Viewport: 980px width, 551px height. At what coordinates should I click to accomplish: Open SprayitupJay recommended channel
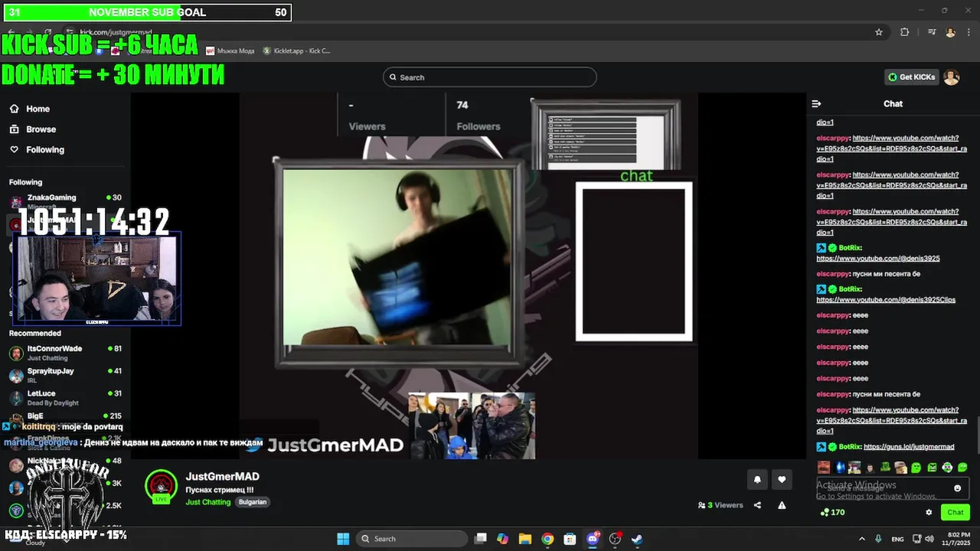point(64,375)
